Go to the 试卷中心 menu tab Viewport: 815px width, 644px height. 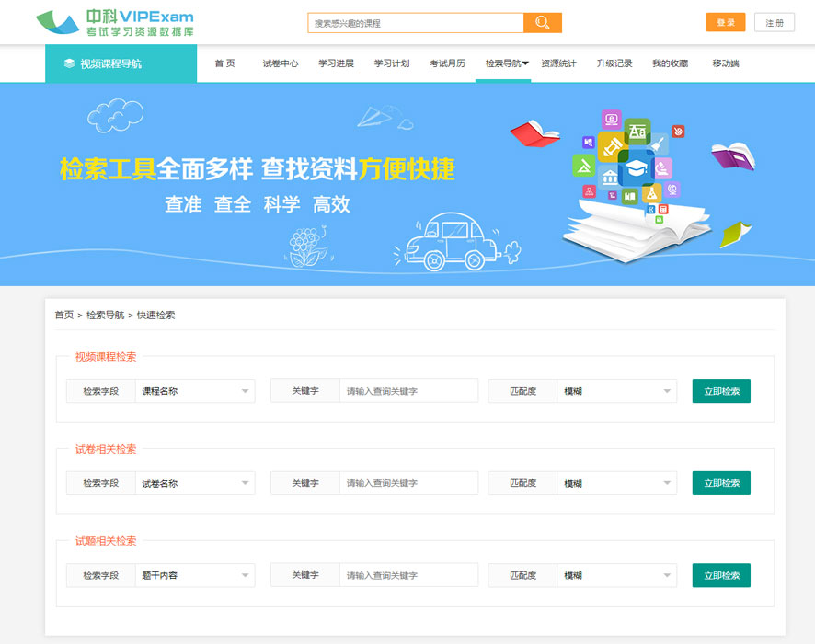[281, 63]
